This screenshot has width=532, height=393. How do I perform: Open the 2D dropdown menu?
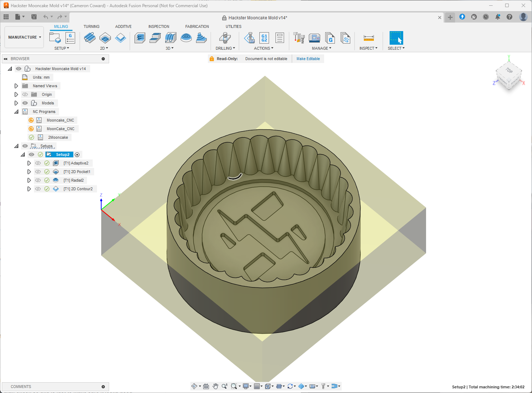104,48
